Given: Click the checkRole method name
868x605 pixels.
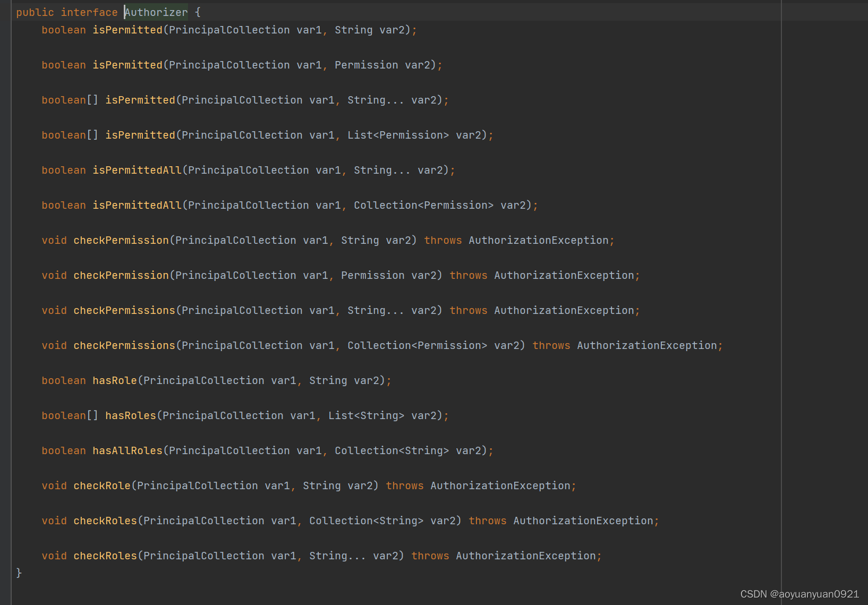Looking at the screenshot, I should tap(102, 485).
